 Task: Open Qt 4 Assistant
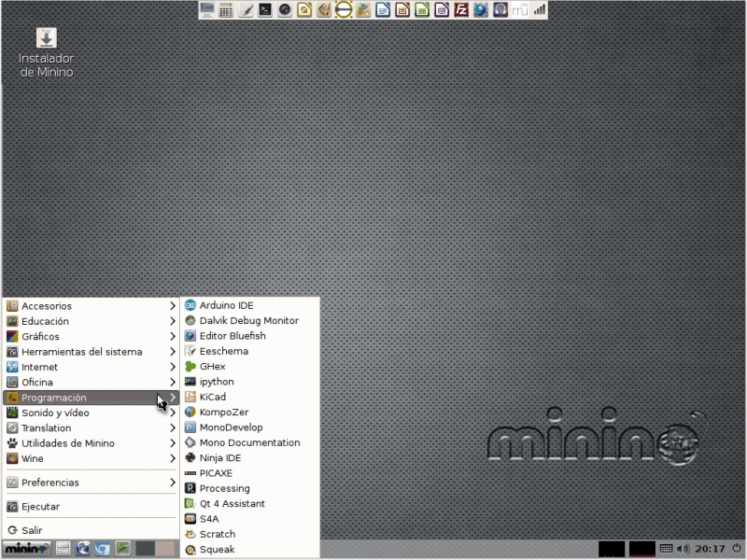point(250,503)
